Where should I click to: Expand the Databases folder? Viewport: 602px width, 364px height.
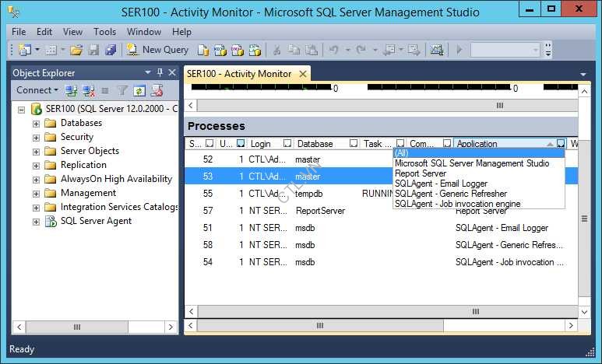point(36,124)
